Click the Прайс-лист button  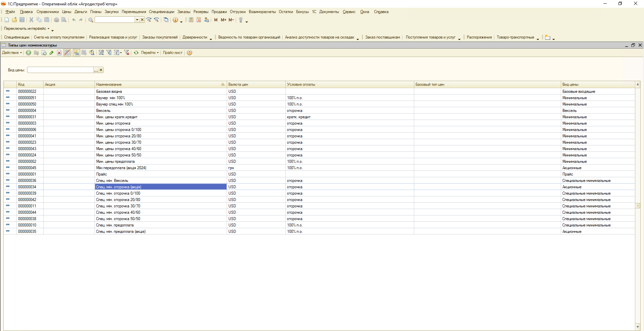(x=173, y=53)
